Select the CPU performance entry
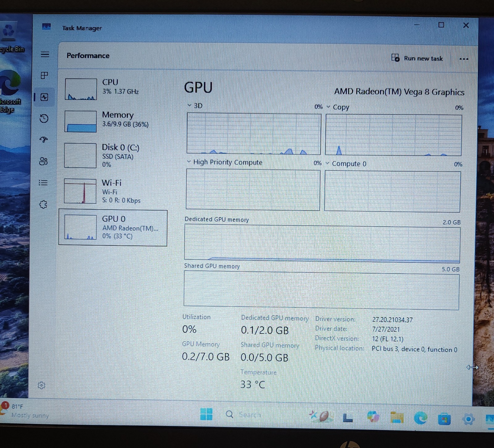494x448 pixels. tap(113, 89)
